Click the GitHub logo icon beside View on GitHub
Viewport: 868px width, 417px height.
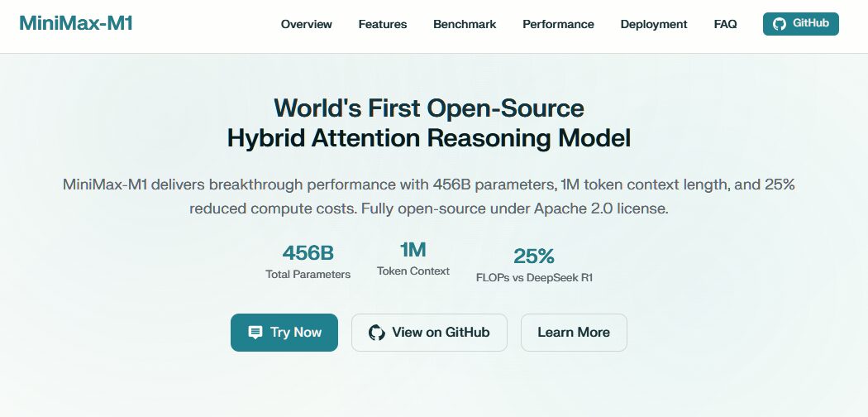pos(376,333)
